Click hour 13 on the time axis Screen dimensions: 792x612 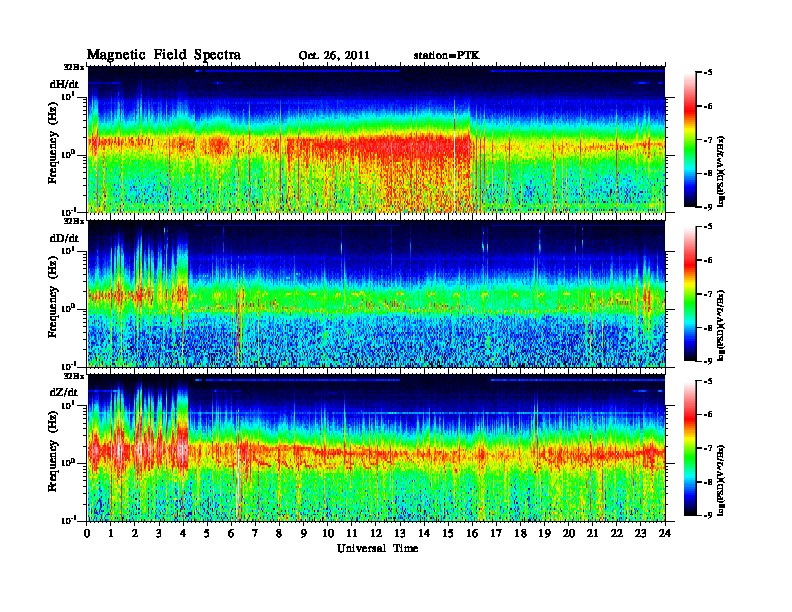tap(400, 533)
